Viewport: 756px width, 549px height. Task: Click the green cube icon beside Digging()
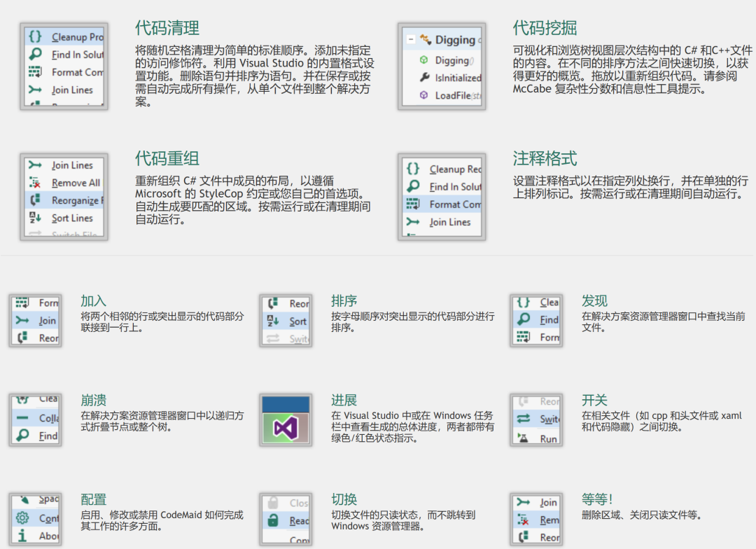point(423,60)
